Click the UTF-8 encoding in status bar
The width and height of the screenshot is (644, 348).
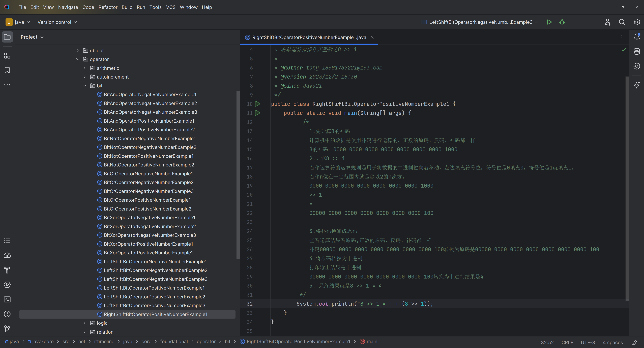pyautogui.click(x=588, y=342)
